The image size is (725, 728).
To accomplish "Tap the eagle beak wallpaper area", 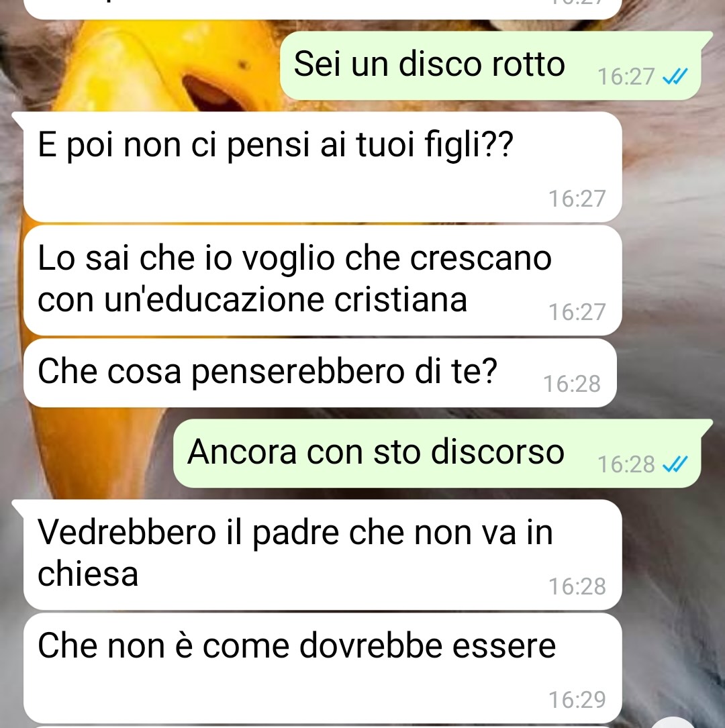I will (153, 70).
